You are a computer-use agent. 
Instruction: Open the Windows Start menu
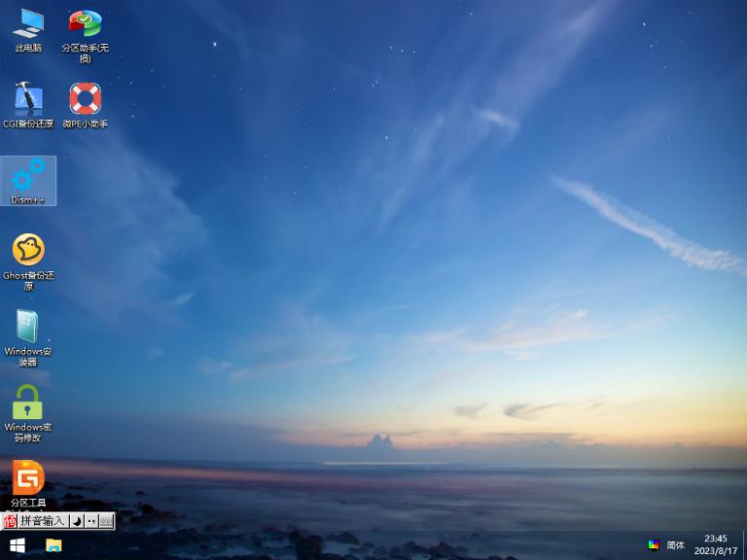(17, 545)
